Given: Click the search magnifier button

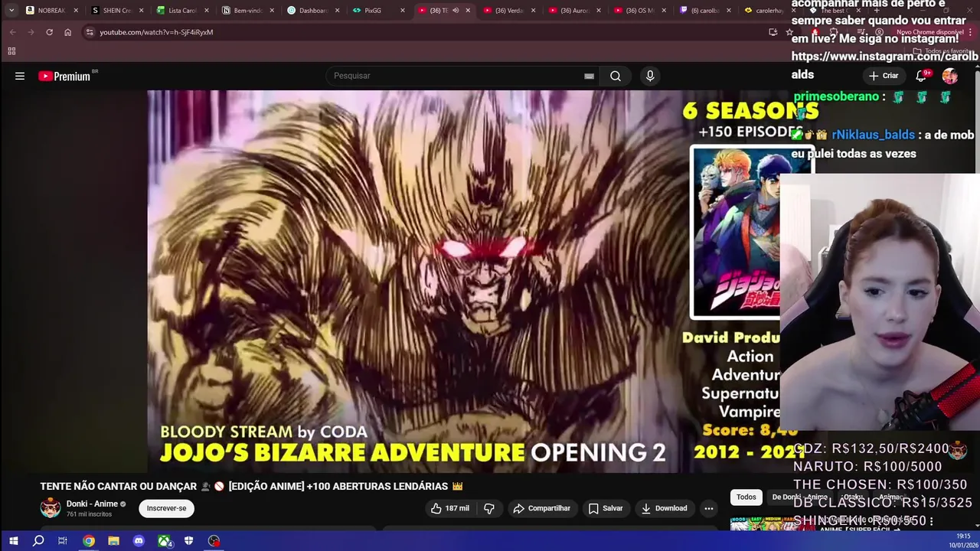Looking at the screenshot, I should pos(616,76).
